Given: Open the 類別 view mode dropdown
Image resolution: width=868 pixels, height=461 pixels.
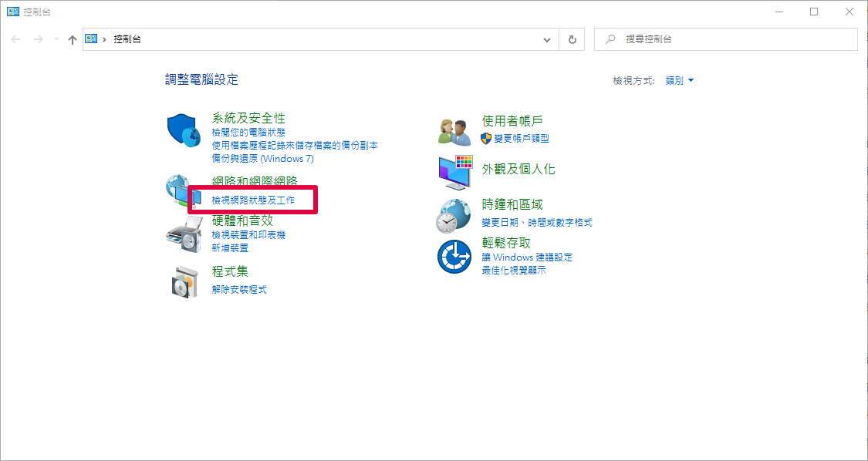Looking at the screenshot, I should (x=679, y=81).
